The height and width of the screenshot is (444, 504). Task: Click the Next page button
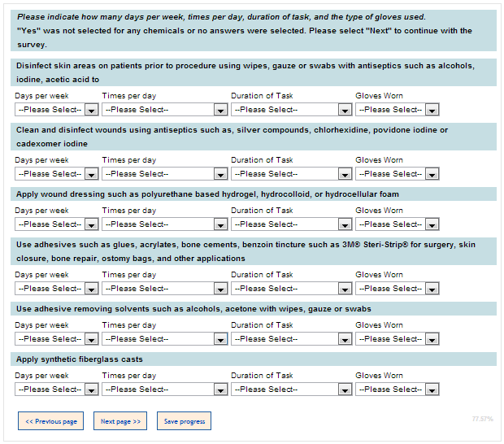[120, 421]
